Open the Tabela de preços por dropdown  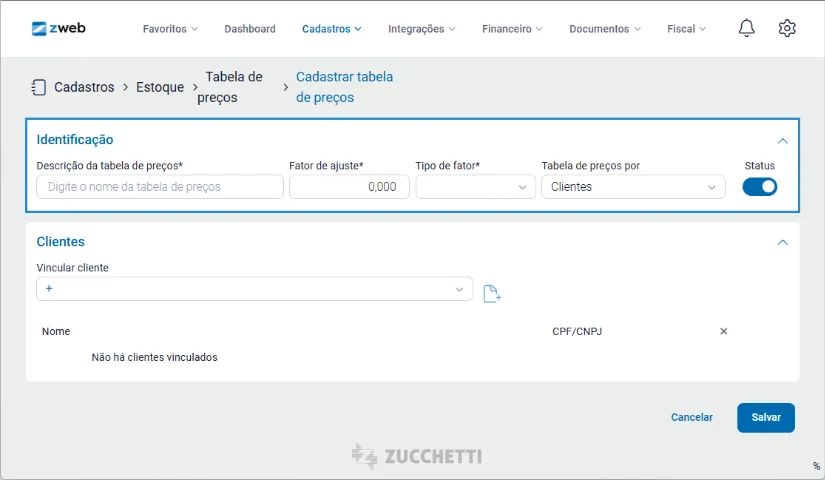[633, 187]
